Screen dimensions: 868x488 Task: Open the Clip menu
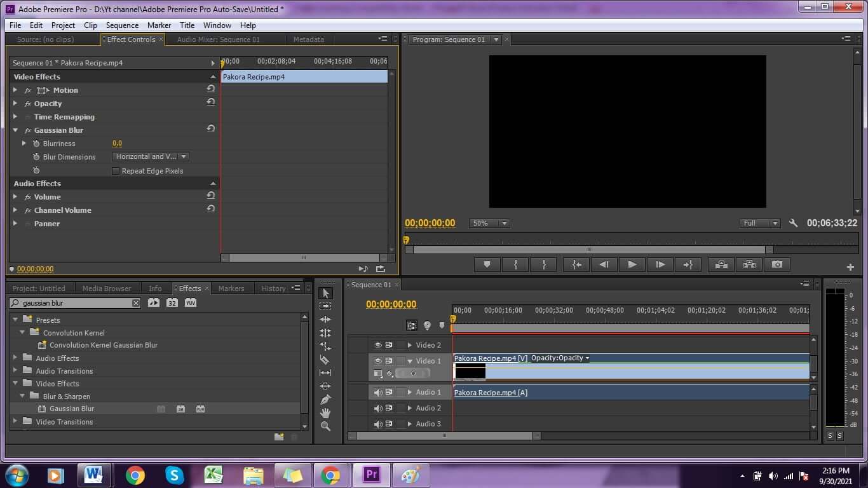pyautogui.click(x=90, y=25)
